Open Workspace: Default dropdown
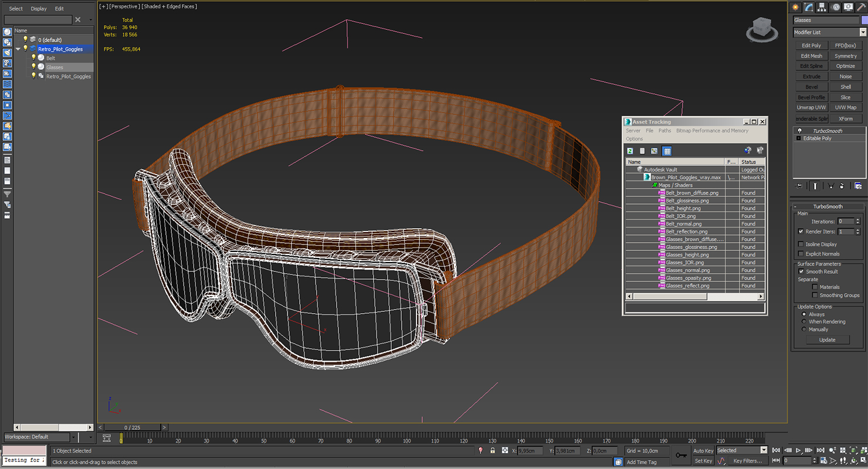868x469 pixels. (x=73, y=437)
